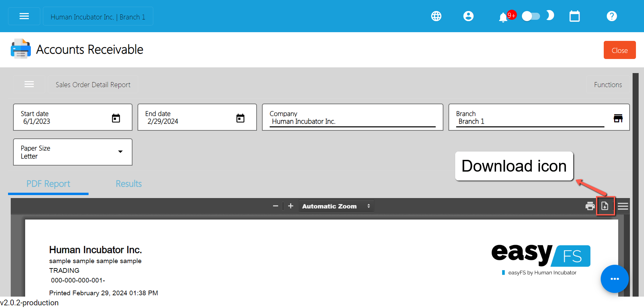Open the End date calendar picker
The image size is (644, 308).
240,118
